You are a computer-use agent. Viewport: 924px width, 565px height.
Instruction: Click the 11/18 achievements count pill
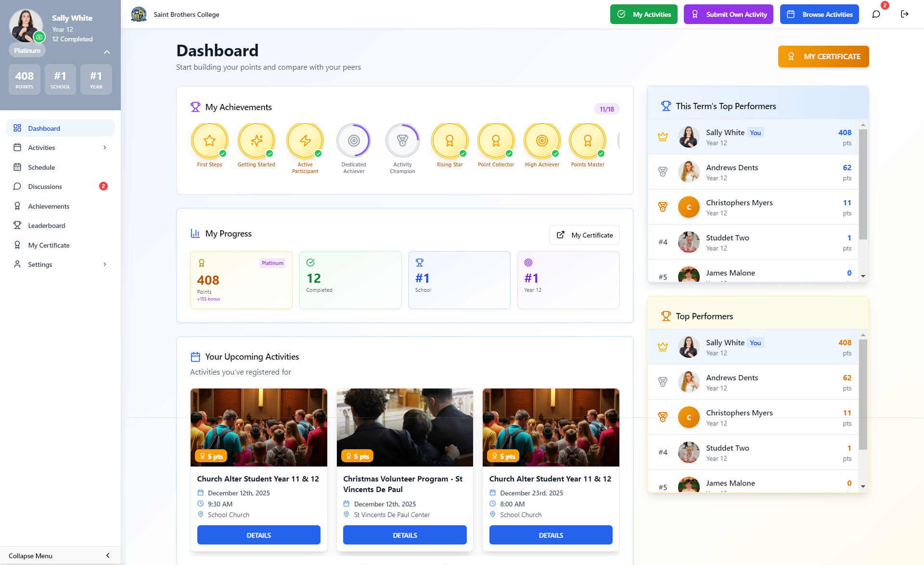pos(606,109)
